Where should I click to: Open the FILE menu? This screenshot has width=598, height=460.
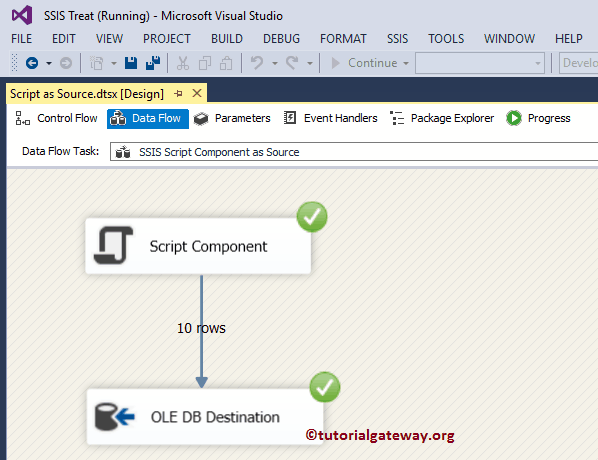click(x=22, y=39)
